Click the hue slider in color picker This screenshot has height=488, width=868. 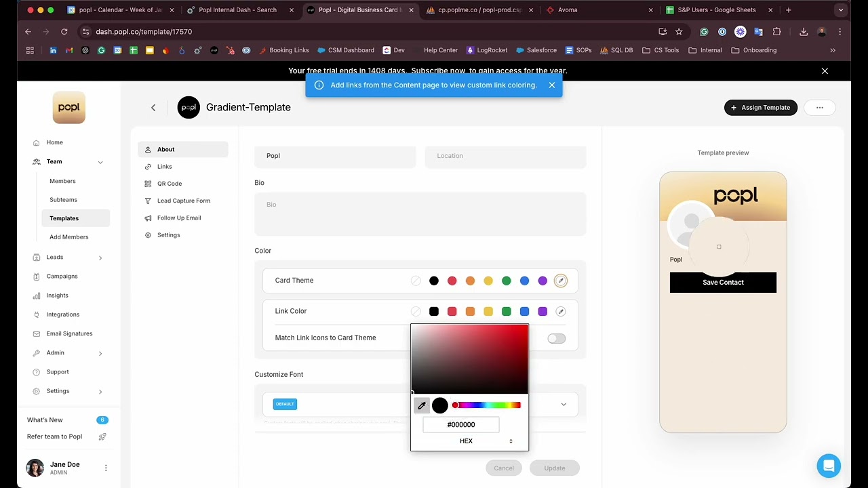487,405
